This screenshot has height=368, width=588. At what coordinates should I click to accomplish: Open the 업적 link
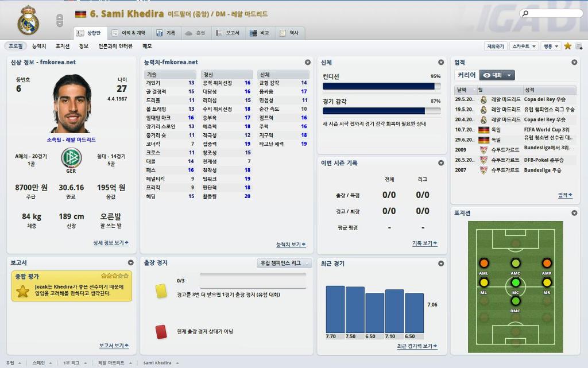pyautogui.click(x=565, y=195)
